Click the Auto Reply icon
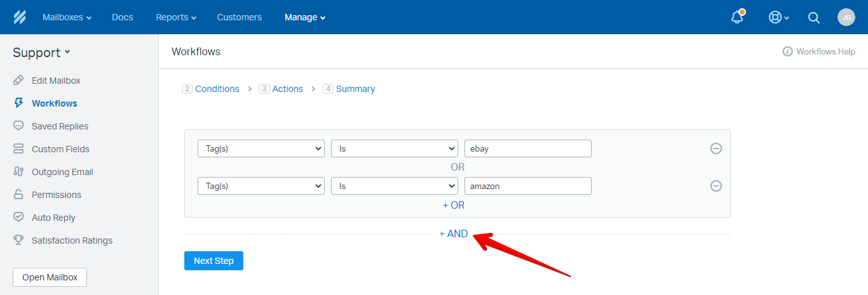868x295 pixels. tap(19, 218)
